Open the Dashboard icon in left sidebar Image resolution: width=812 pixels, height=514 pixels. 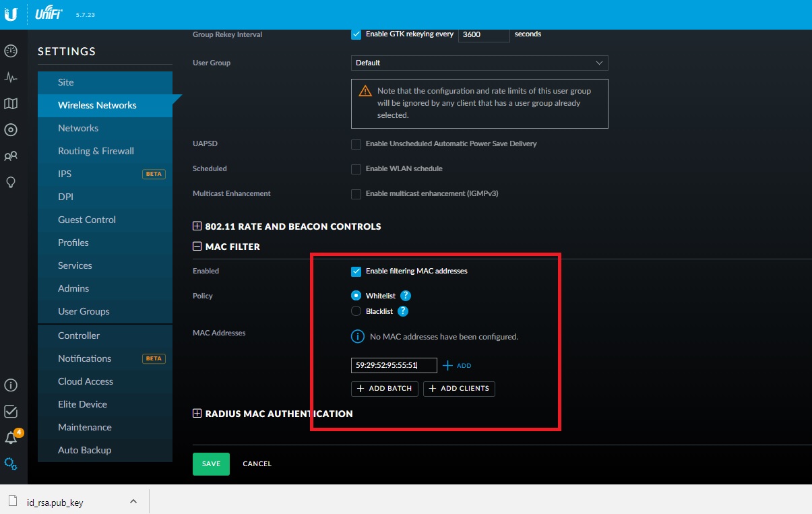pos(11,51)
